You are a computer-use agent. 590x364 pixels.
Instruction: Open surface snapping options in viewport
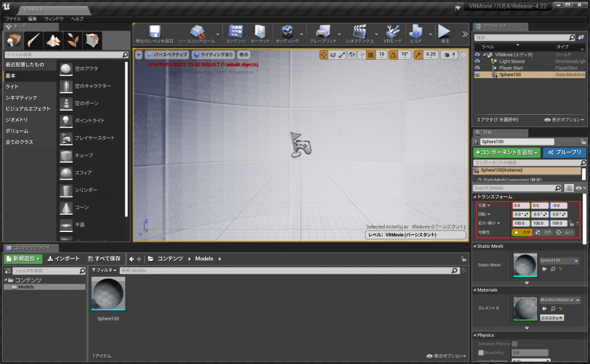point(361,55)
